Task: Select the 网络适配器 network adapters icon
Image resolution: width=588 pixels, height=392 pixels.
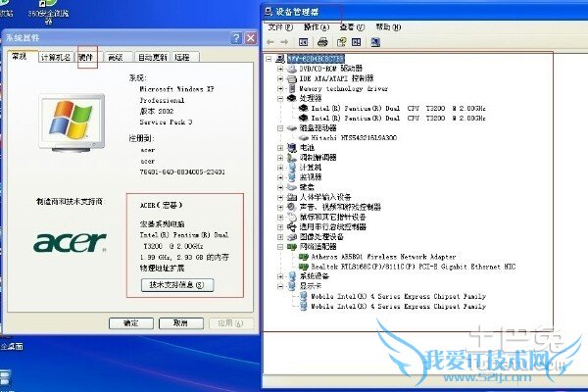Action: point(292,246)
